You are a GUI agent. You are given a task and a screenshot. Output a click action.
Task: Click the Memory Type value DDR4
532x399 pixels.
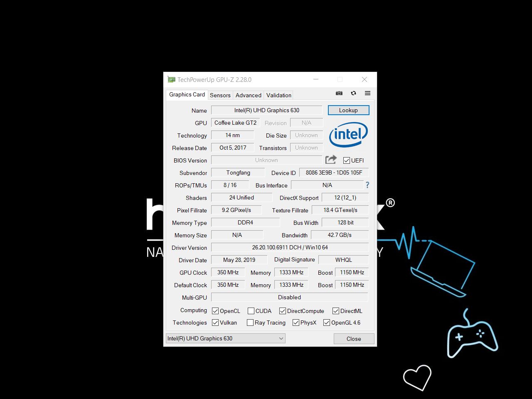(245, 222)
